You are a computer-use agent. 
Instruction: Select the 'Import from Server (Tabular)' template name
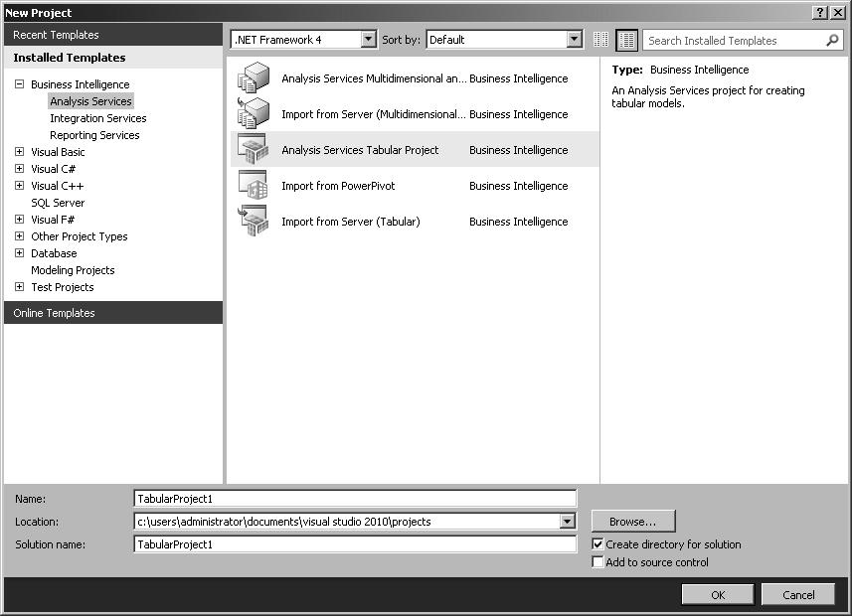[x=351, y=222]
